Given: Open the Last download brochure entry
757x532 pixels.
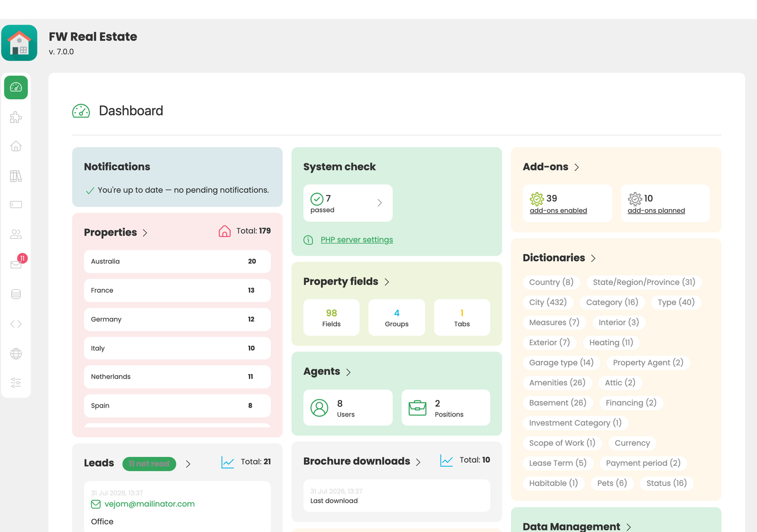Looking at the screenshot, I should pos(396,496).
